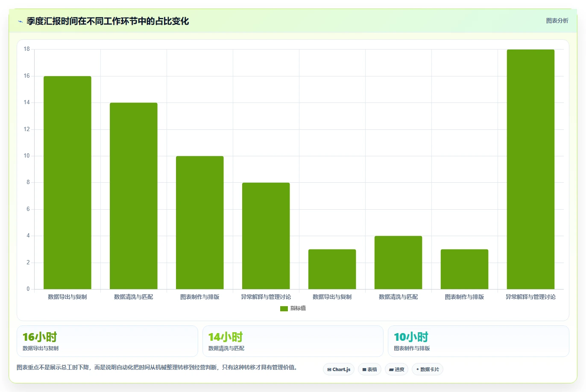Click the y-axis tick label 12
Image resolution: width=586 pixels, height=392 pixels.
point(27,129)
